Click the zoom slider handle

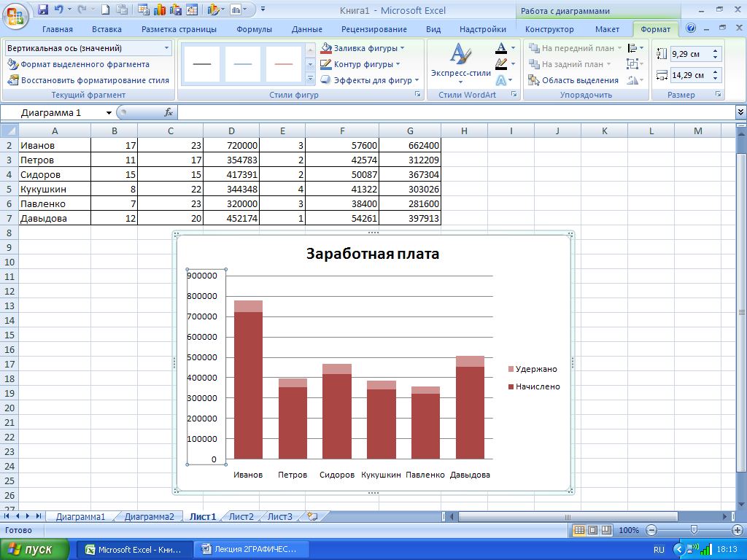pos(693,530)
